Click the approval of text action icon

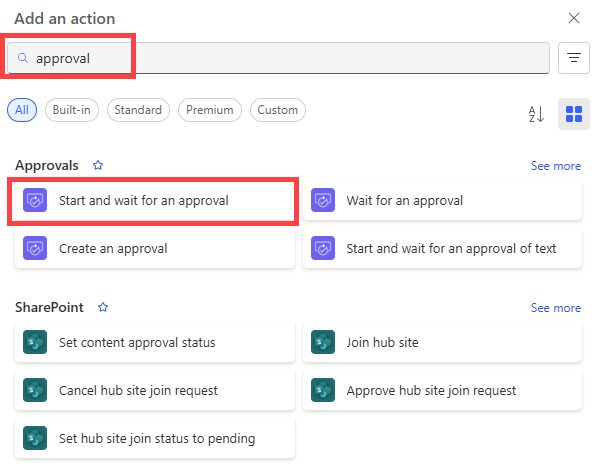pyautogui.click(x=323, y=248)
